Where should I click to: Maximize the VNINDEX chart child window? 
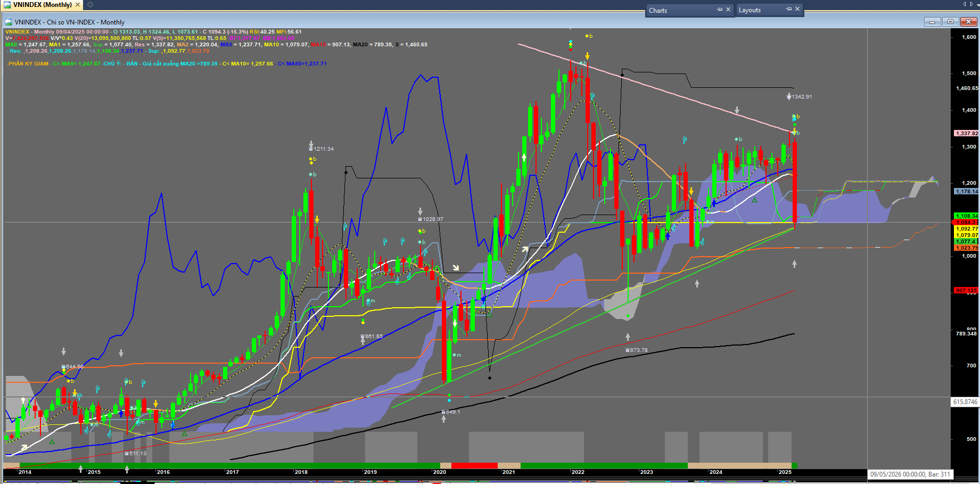tap(950, 22)
